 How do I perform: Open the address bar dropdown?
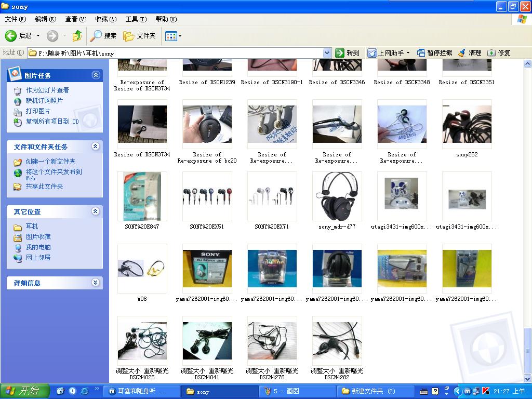[327, 53]
